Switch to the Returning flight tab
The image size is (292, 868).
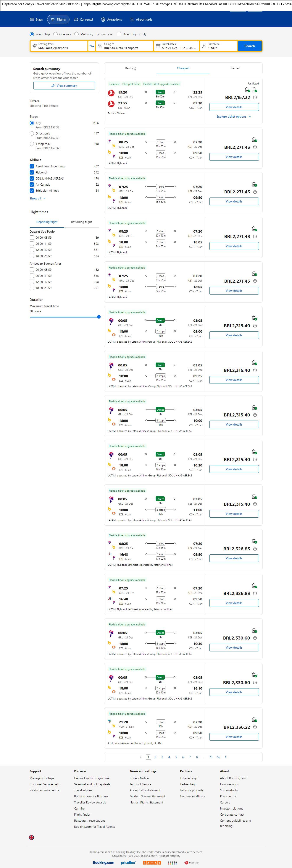(x=82, y=222)
